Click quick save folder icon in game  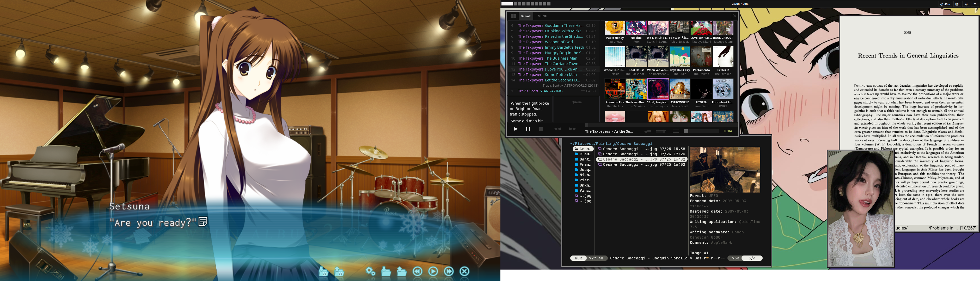(x=323, y=272)
